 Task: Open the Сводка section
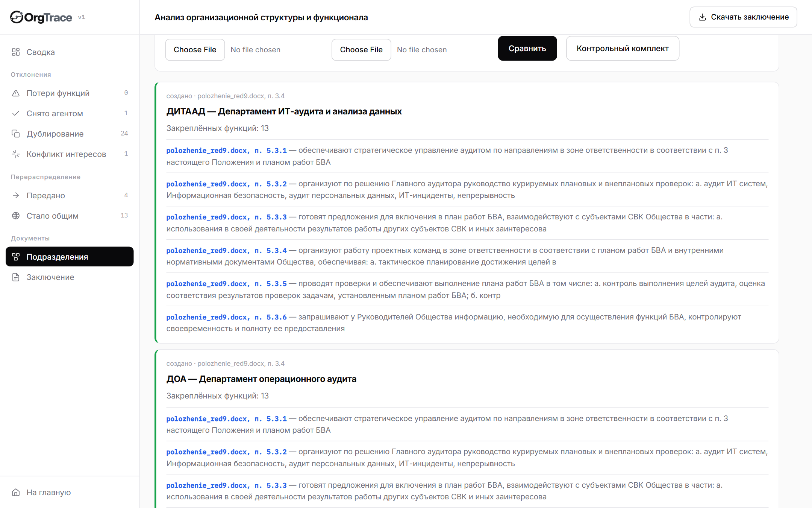coord(70,52)
